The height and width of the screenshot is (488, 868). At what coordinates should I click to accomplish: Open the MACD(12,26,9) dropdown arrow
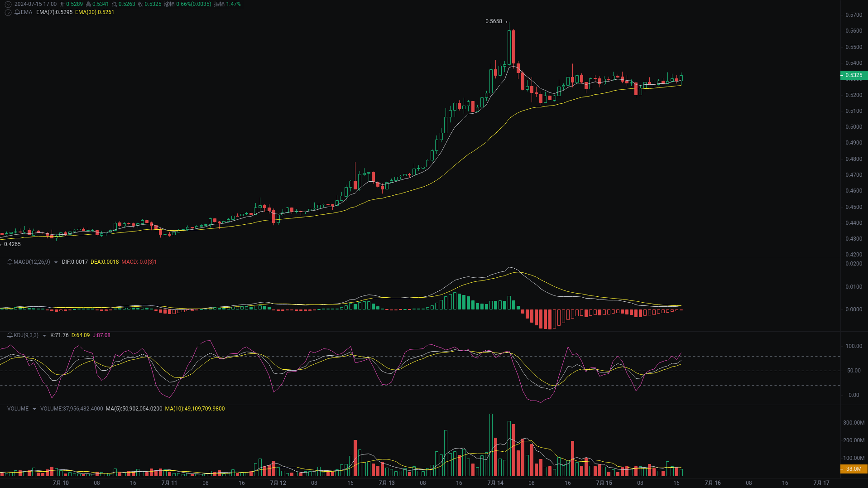[x=56, y=262]
